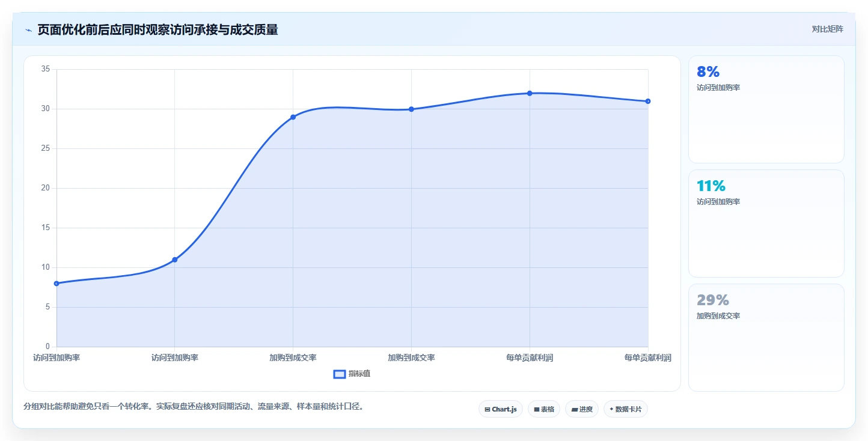Click the y-axis tick label 35
Viewport: 868px width, 441px height.
[x=46, y=69]
